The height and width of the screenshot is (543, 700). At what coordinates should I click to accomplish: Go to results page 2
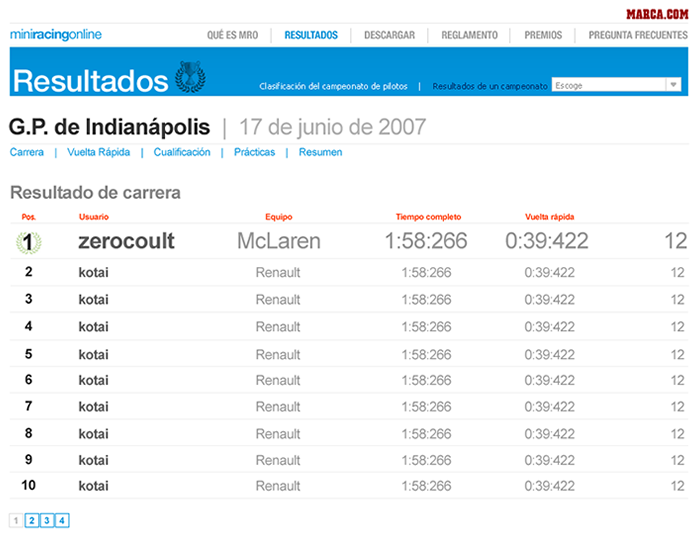click(x=32, y=520)
